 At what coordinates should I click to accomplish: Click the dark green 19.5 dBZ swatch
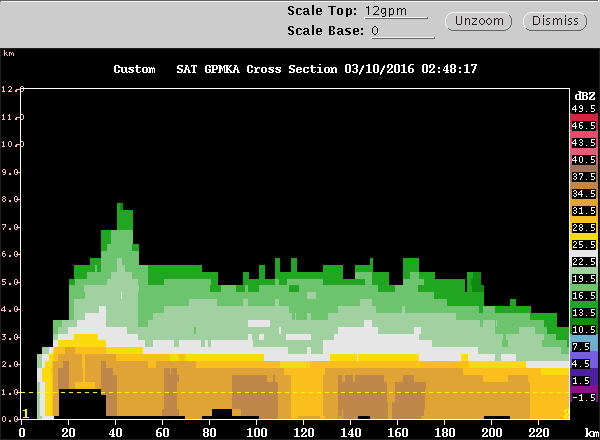tap(583, 279)
